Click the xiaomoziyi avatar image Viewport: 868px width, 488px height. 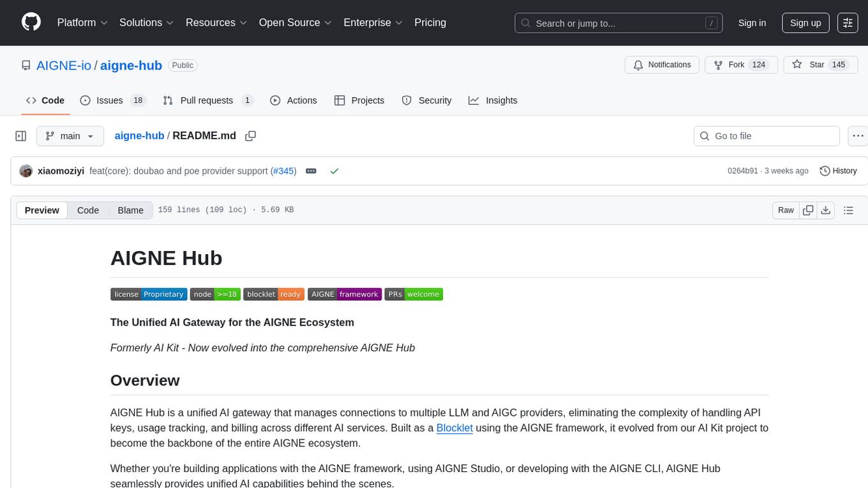[x=26, y=171]
